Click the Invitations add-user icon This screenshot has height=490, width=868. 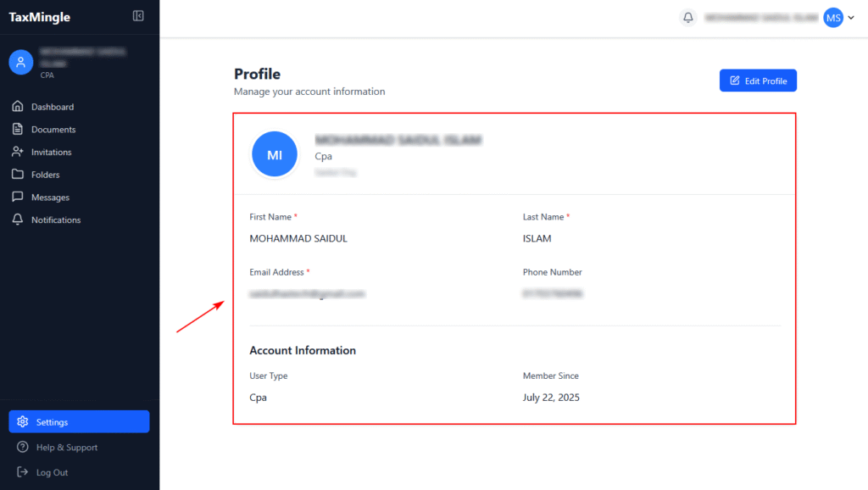tap(17, 152)
